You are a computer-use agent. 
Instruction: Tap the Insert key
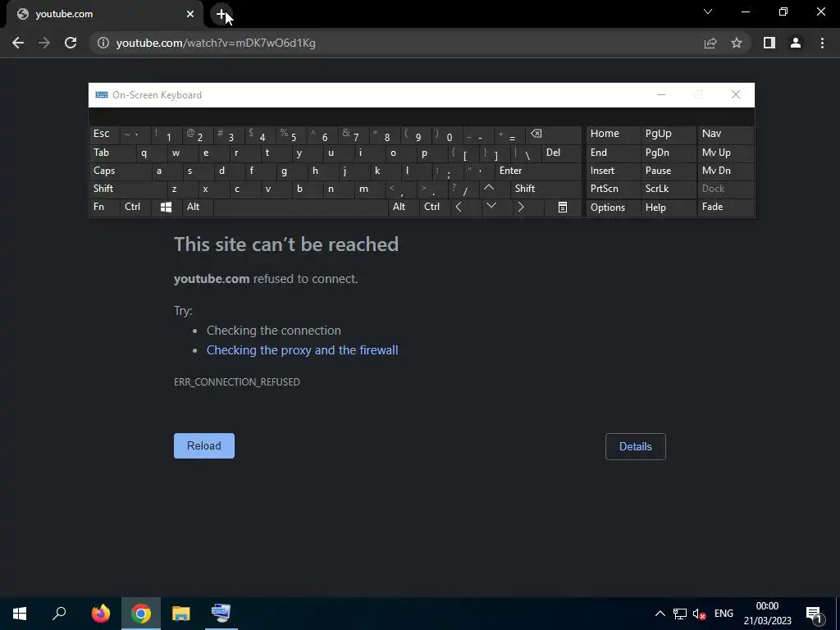tap(613, 171)
